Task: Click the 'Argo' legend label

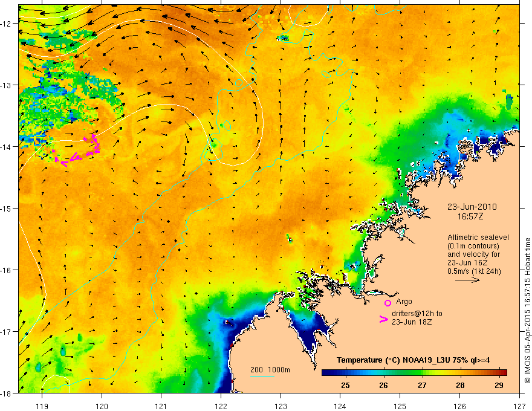Action: tap(404, 302)
